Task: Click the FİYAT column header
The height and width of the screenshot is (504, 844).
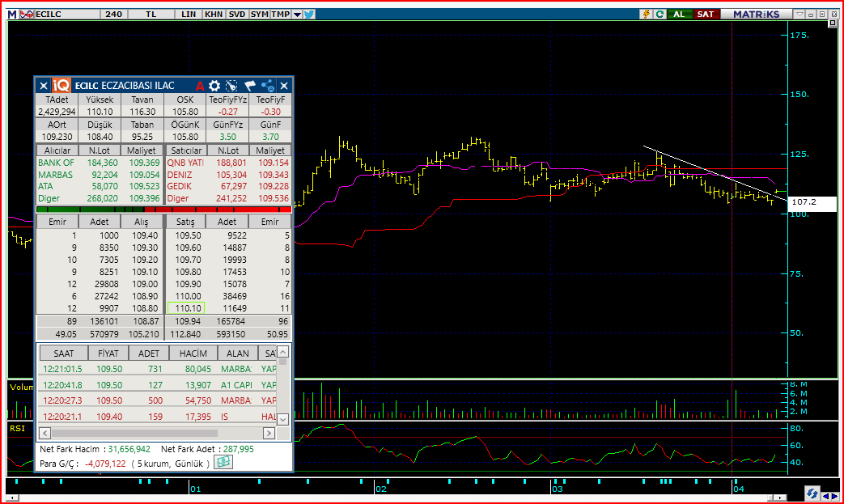Action: (108, 354)
